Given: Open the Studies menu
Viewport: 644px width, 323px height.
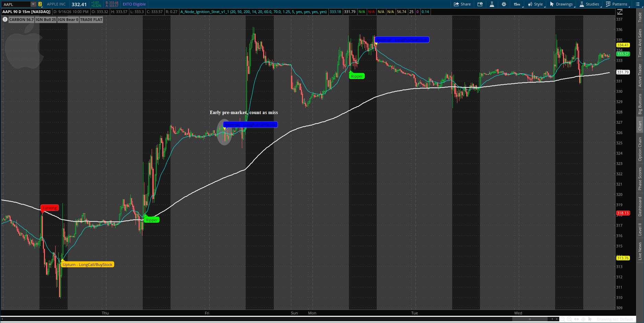Looking at the screenshot, I should coord(589,4).
